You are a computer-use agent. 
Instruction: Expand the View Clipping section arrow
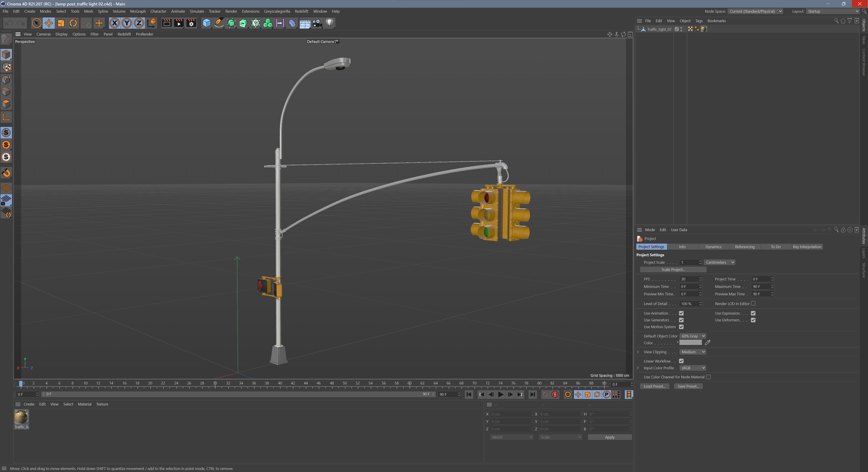coord(638,352)
